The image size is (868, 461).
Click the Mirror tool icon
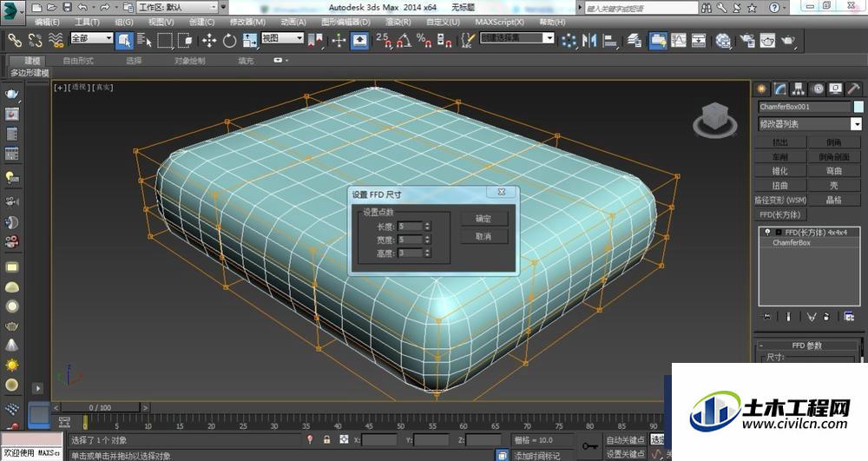[589, 41]
